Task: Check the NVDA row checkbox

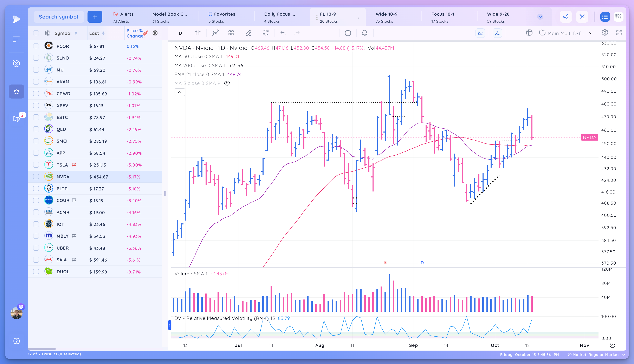Action: click(36, 176)
